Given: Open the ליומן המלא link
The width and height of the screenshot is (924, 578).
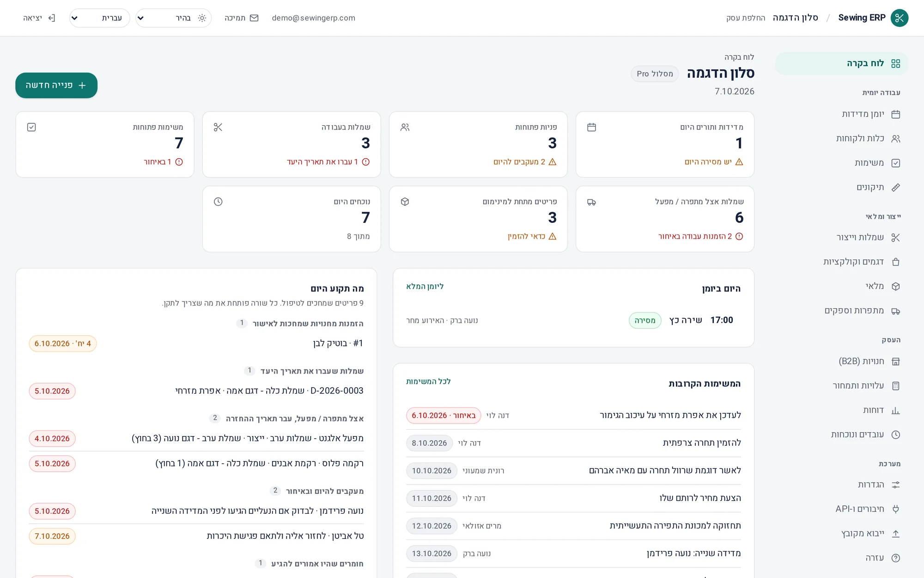Looking at the screenshot, I should click(x=425, y=287).
